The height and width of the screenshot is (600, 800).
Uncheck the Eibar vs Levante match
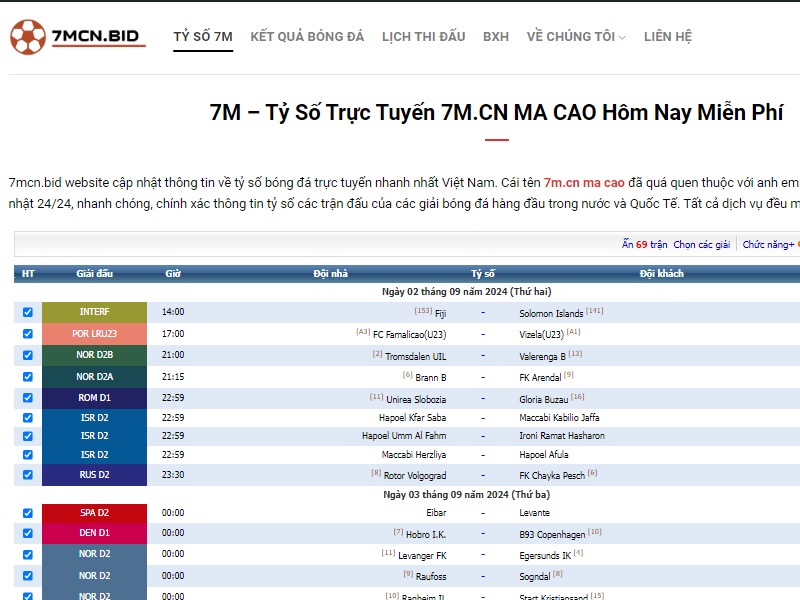(x=28, y=513)
